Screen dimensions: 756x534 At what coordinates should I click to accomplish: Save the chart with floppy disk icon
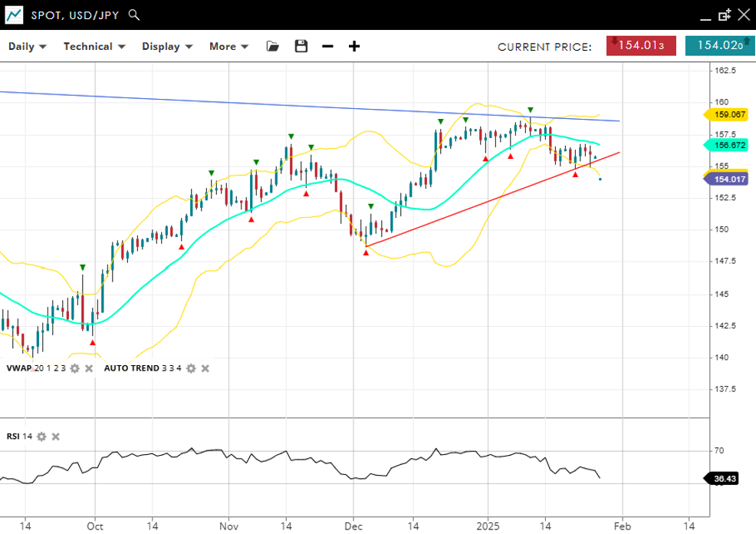tap(301, 46)
